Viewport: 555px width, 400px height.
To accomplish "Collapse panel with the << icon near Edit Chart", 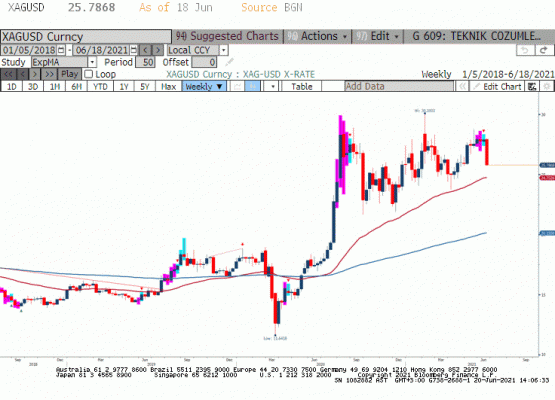I will pyautogui.click(x=462, y=86).
